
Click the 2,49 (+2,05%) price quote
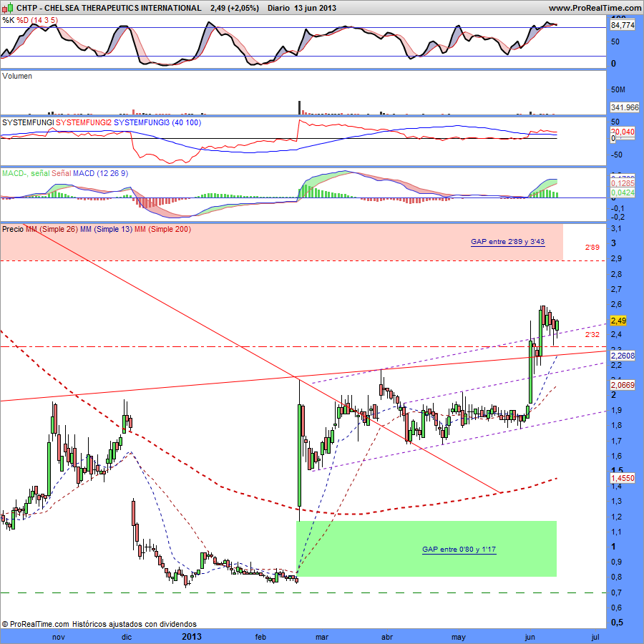[234, 8]
